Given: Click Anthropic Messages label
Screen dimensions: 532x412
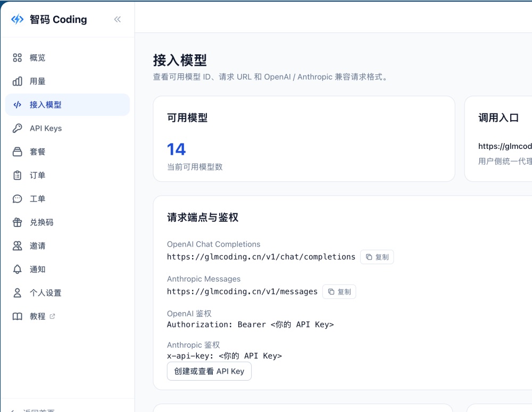Looking at the screenshot, I should 204,279.
